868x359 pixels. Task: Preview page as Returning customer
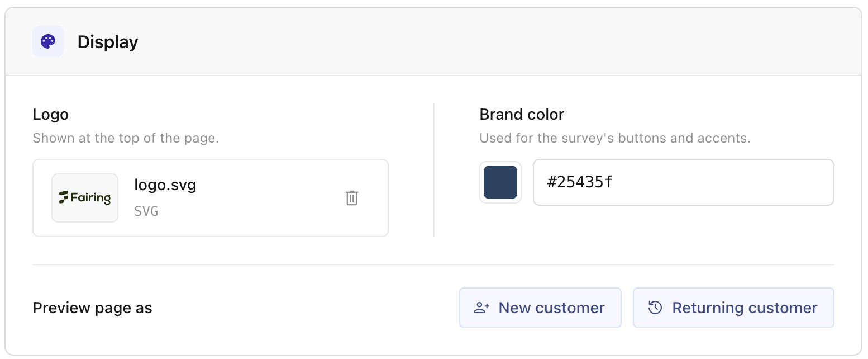733,308
